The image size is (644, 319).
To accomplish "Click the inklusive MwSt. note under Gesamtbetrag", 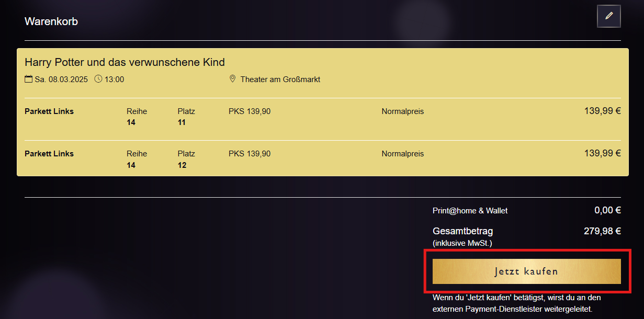I will point(463,243).
